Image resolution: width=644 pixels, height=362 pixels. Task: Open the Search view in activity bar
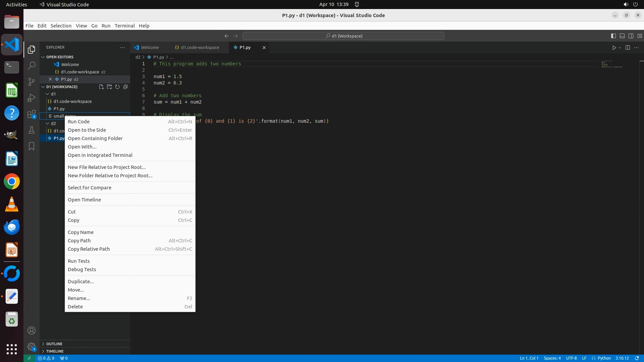(x=32, y=65)
